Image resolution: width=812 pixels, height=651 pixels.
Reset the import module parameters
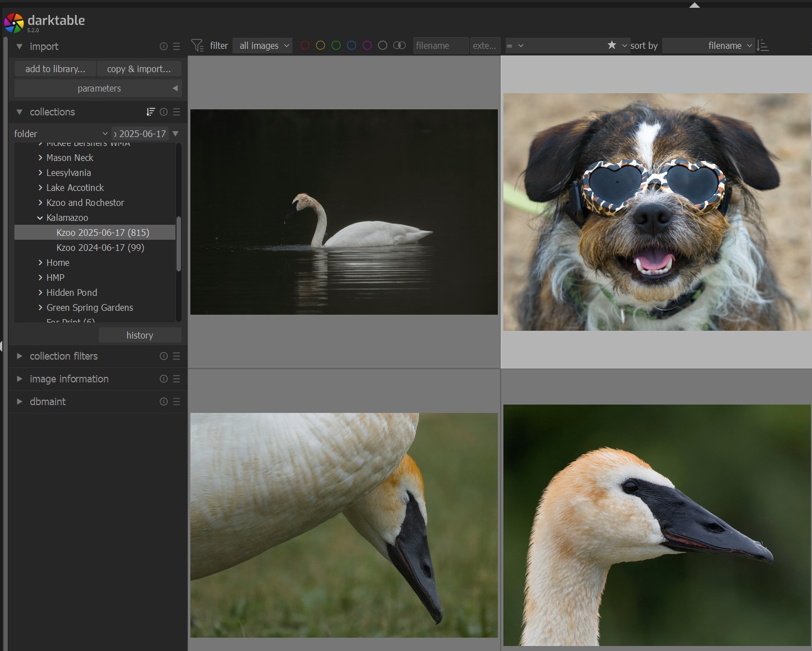pyautogui.click(x=164, y=47)
